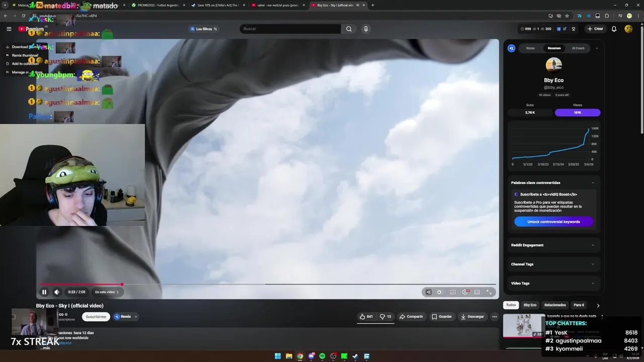Toggle subtitles button in player
The height and width of the screenshot is (362, 644).
point(453,292)
